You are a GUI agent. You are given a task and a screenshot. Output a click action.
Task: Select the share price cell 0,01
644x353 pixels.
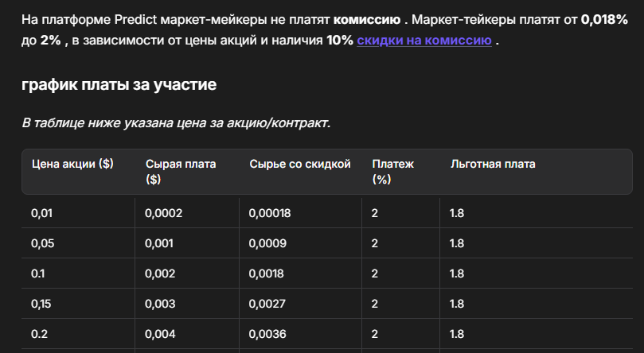pos(42,213)
